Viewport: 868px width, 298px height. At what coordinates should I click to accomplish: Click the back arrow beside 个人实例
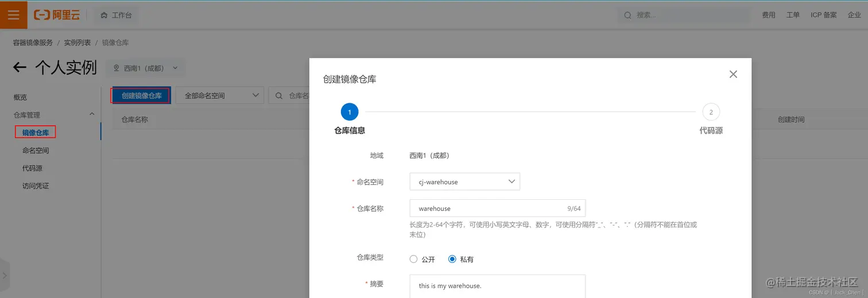20,68
